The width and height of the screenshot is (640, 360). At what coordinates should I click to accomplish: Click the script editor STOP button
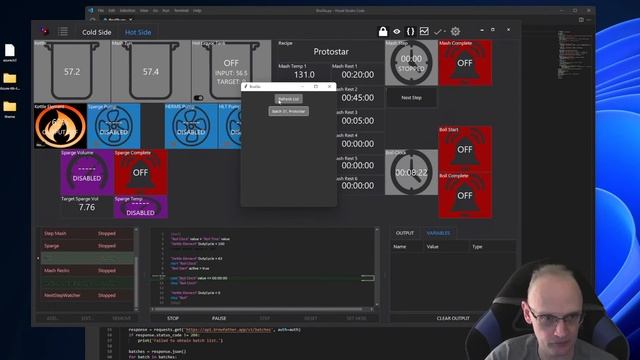pos(173,318)
